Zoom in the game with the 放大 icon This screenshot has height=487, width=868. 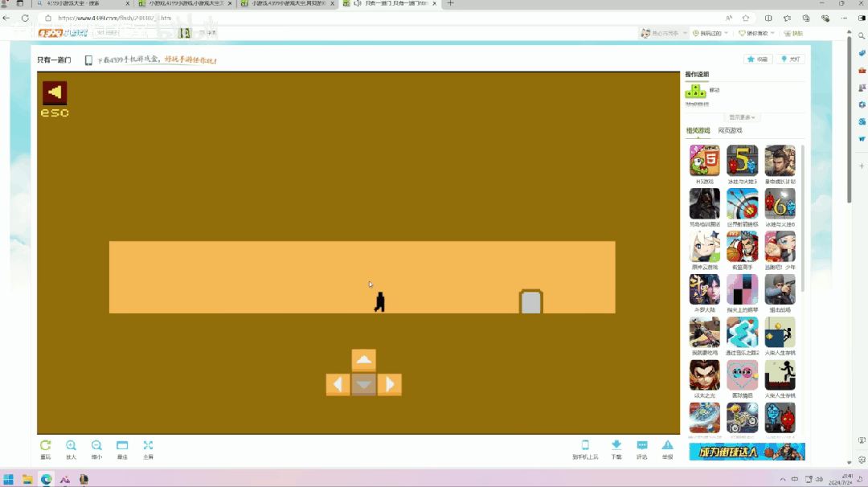pyautogui.click(x=72, y=446)
